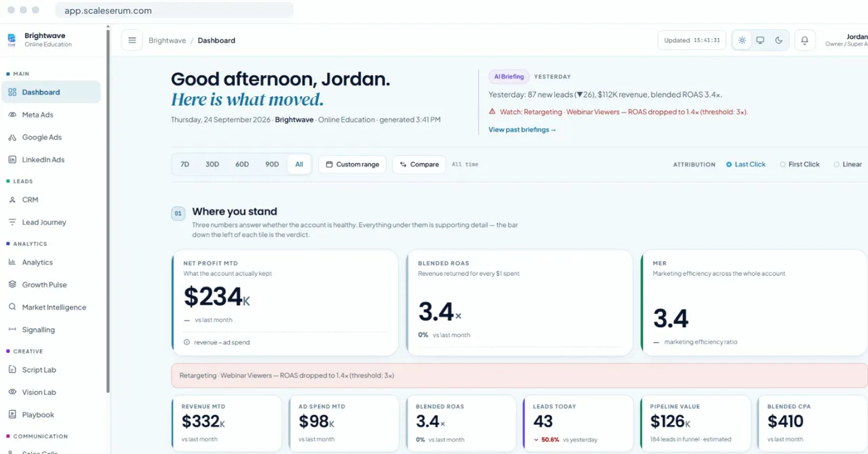Click the AI Briefing badge
Viewport: 868px width, 454px height.
tap(509, 77)
